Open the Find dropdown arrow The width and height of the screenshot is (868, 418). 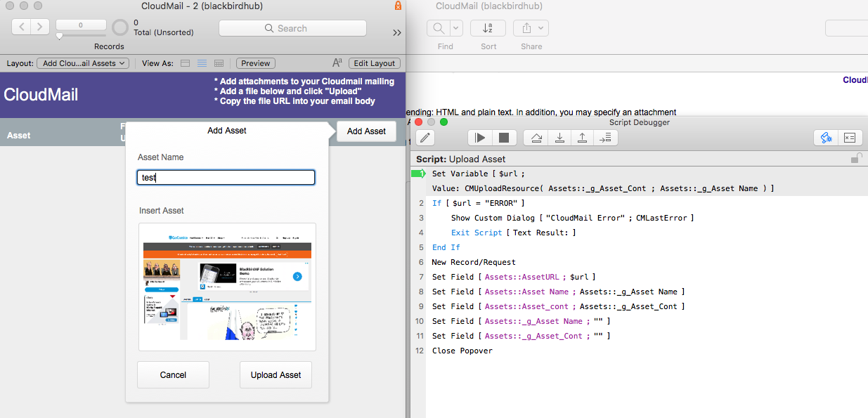pos(456,28)
